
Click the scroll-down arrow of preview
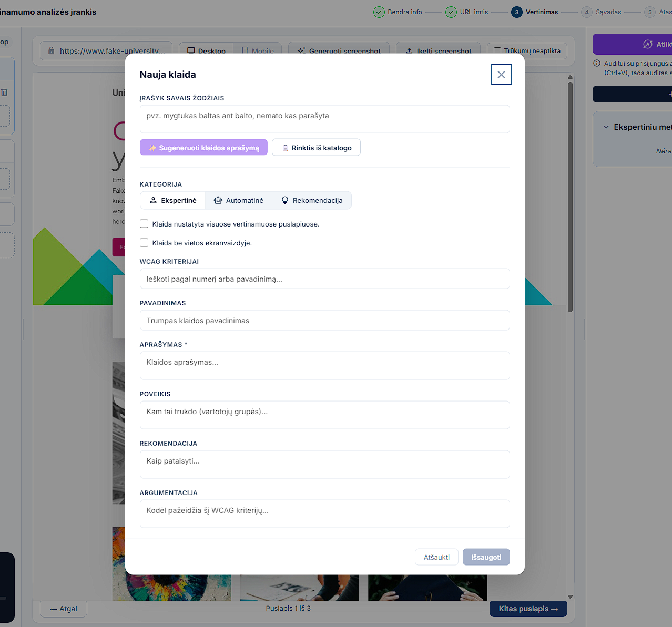570,597
